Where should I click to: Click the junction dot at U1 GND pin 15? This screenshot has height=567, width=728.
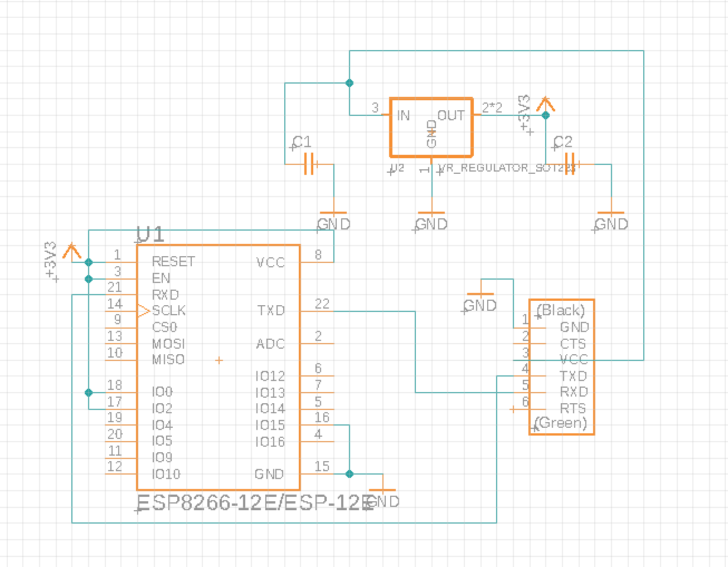[x=350, y=474]
